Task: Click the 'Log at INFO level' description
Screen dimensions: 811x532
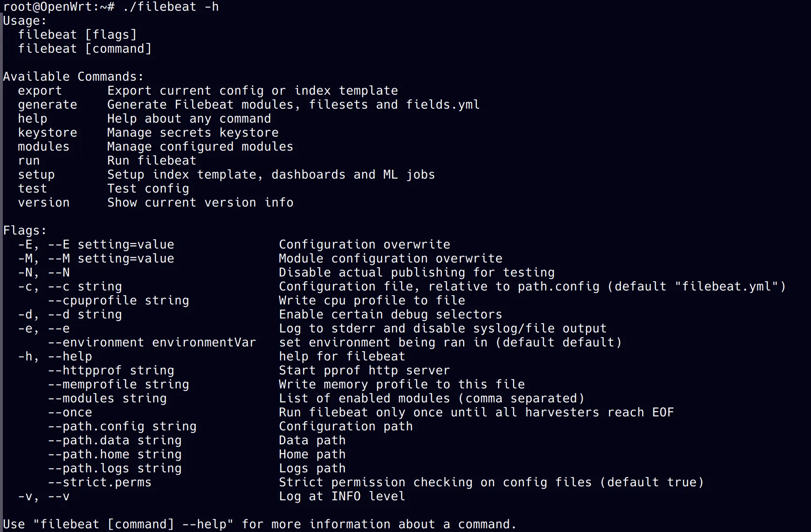Action: 342,497
